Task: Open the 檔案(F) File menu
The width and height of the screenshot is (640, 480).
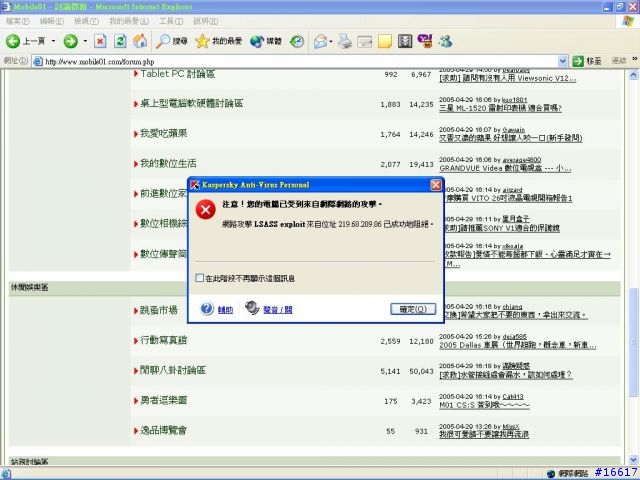Action: (18, 21)
